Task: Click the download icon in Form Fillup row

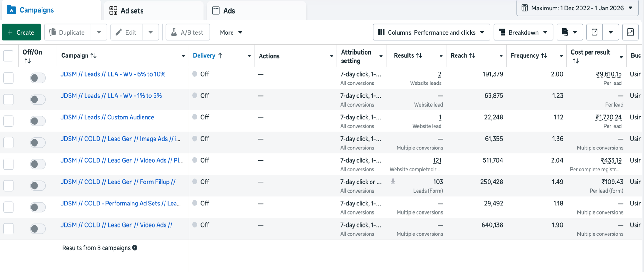Action: tap(393, 182)
